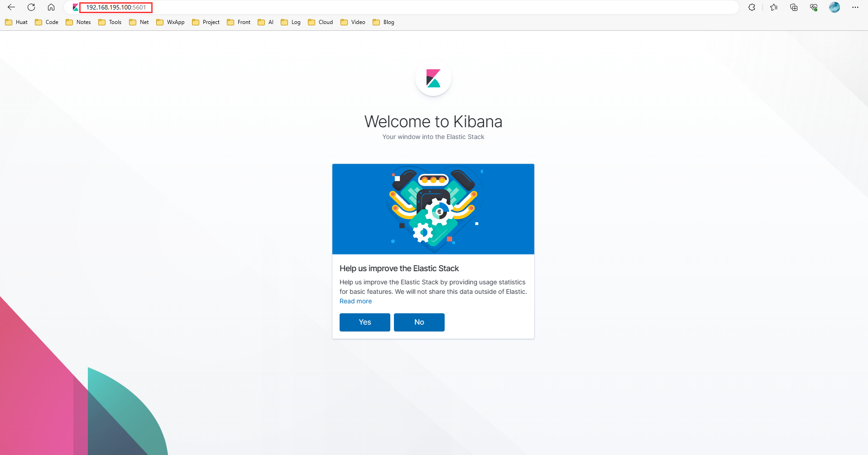Open the Blog bookmarks folder
Viewport: 868px width, 455px height.
point(384,22)
